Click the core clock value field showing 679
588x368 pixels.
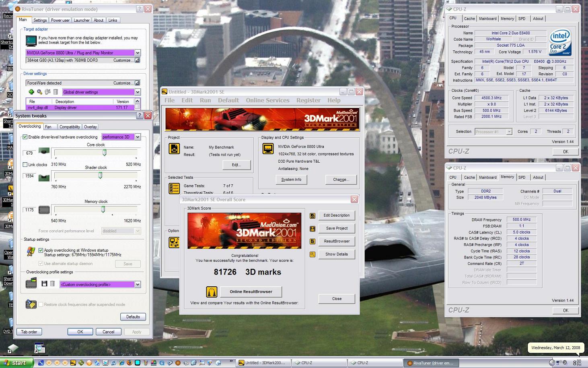click(30, 153)
